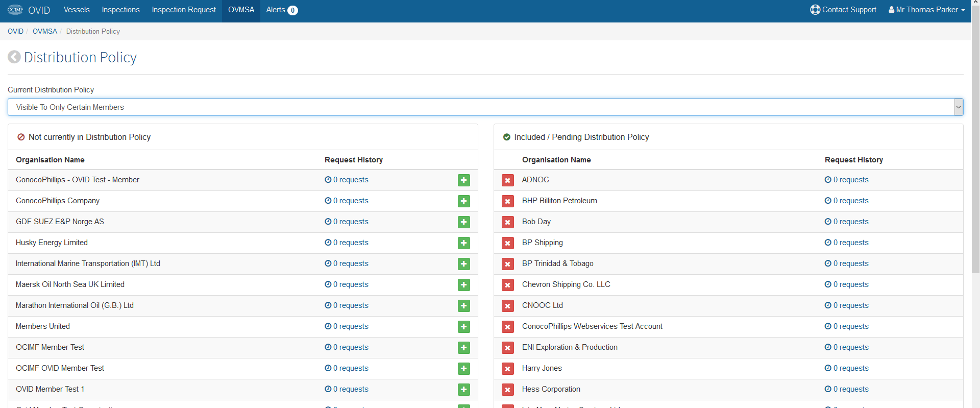The height and width of the screenshot is (408, 980).
Task: View request history for Harry Jones
Action: (846, 368)
